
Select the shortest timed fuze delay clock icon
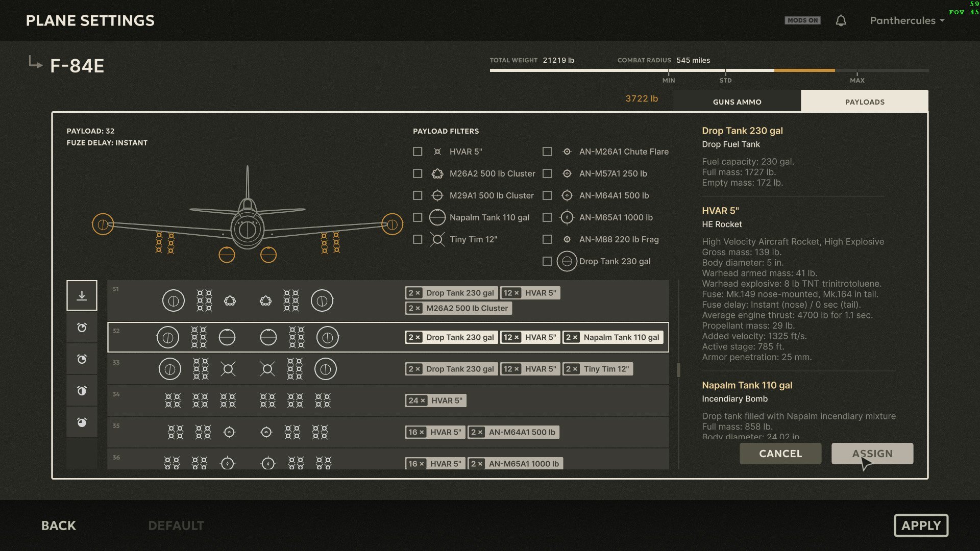(82, 328)
